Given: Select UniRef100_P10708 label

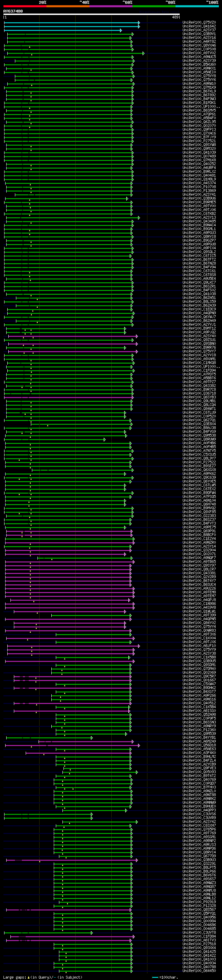Looking at the screenshot, I should click(x=199, y=187).
